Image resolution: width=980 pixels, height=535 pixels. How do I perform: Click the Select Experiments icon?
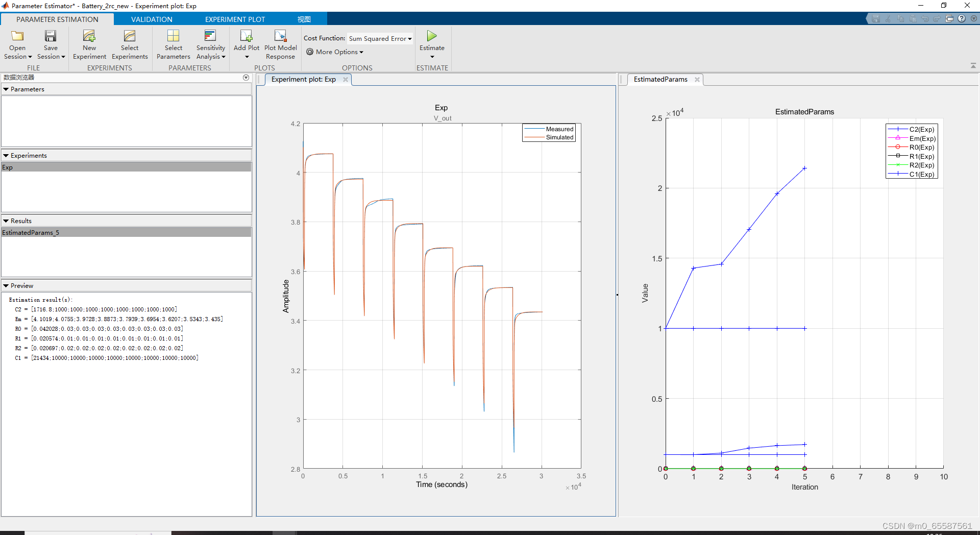click(129, 43)
